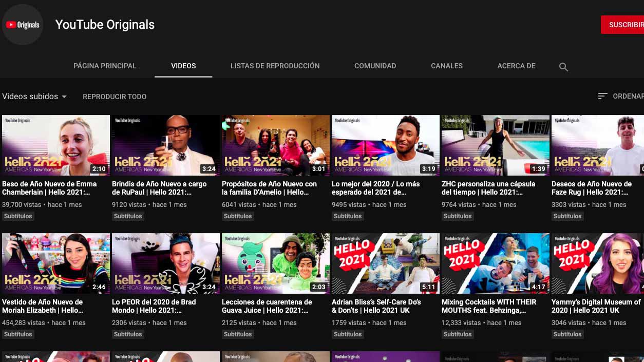644x362 pixels.
Task: Click title Yammy's Digital Museum of 2020
Action: 596,306
